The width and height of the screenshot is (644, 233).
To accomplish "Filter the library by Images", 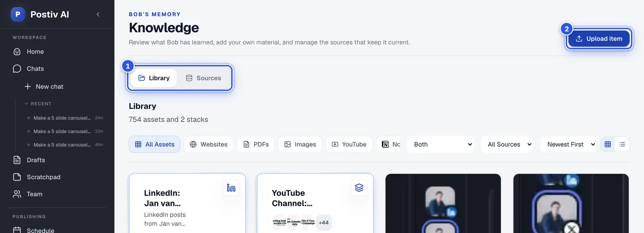I will coord(300,144).
